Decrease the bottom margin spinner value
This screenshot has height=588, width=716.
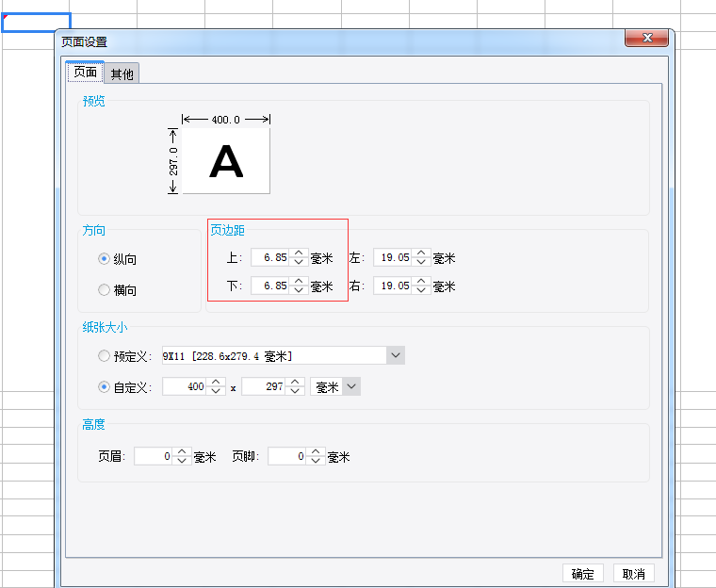299,290
